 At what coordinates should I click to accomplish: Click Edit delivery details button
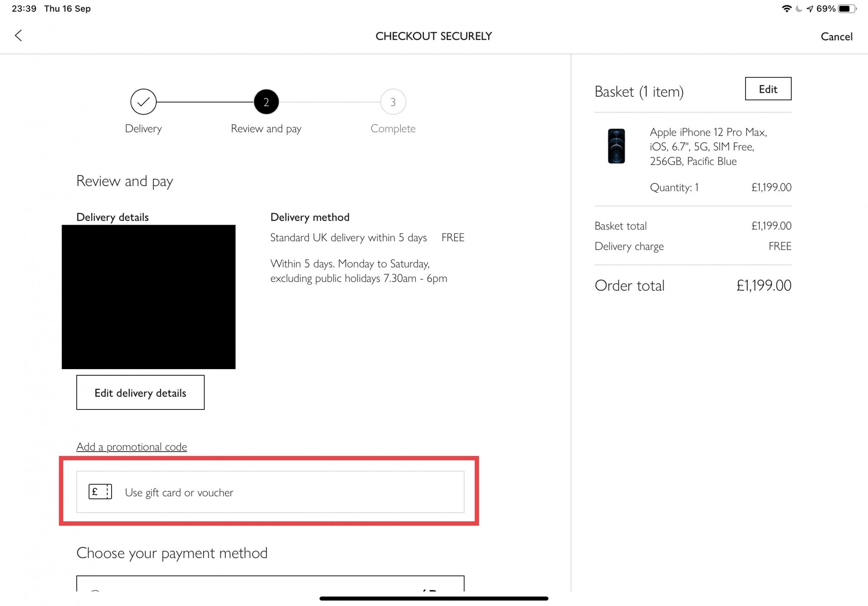[x=140, y=393]
